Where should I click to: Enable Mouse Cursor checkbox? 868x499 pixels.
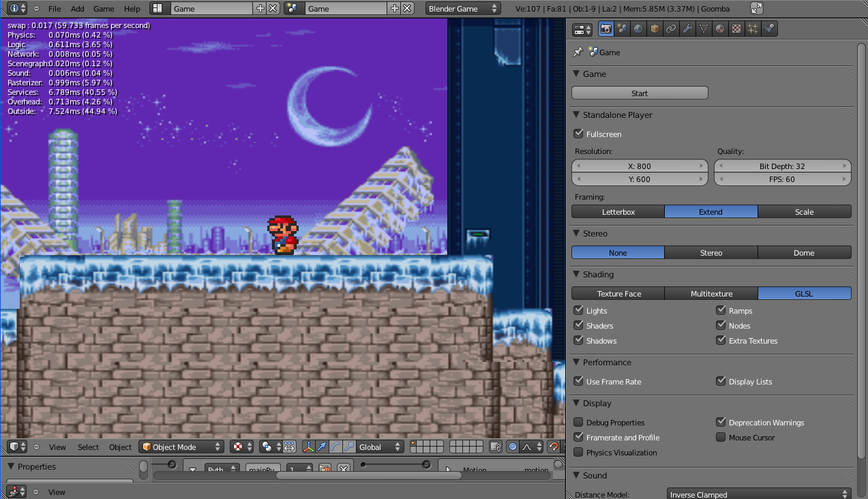click(721, 437)
